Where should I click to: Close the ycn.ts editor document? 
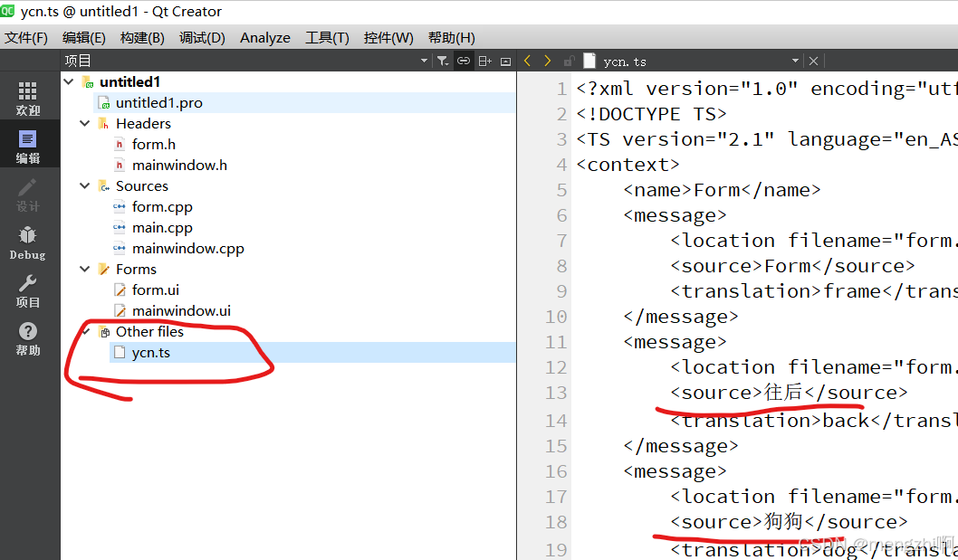click(813, 62)
